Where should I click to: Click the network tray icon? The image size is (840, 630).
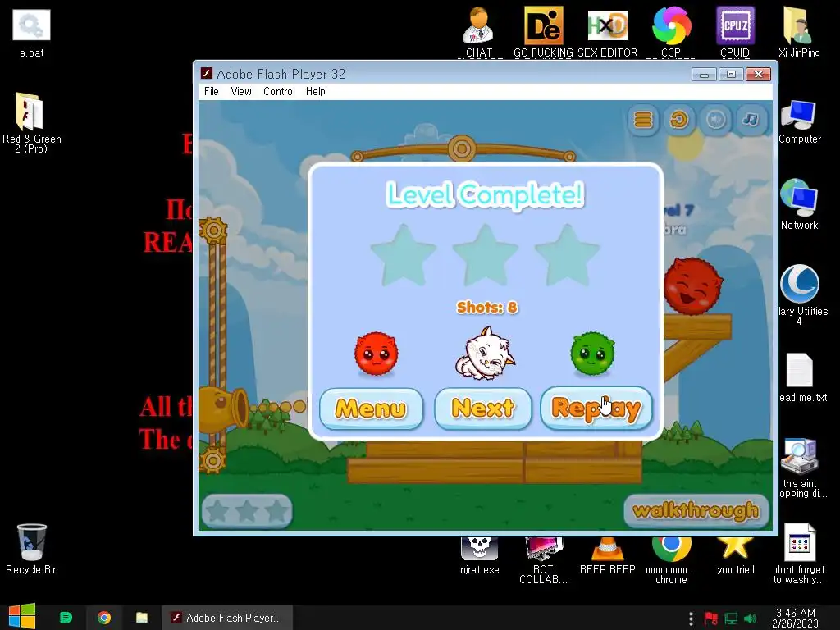coord(731,619)
